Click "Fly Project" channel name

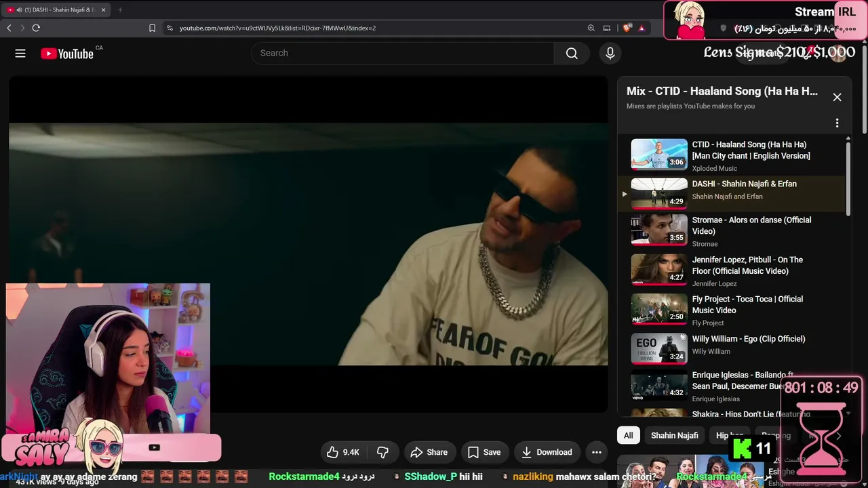(x=708, y=323)
